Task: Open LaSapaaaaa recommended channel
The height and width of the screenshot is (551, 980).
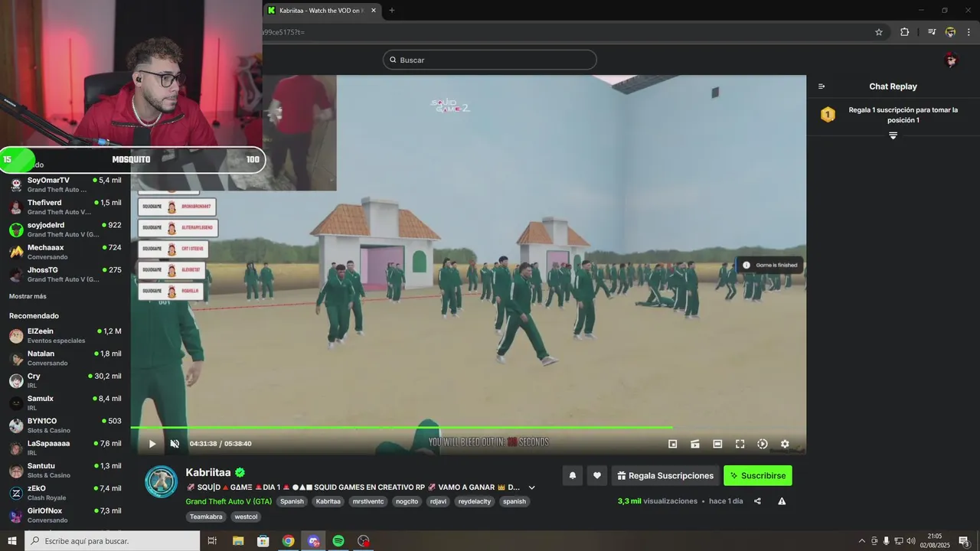Action: (x=65, y=448)
